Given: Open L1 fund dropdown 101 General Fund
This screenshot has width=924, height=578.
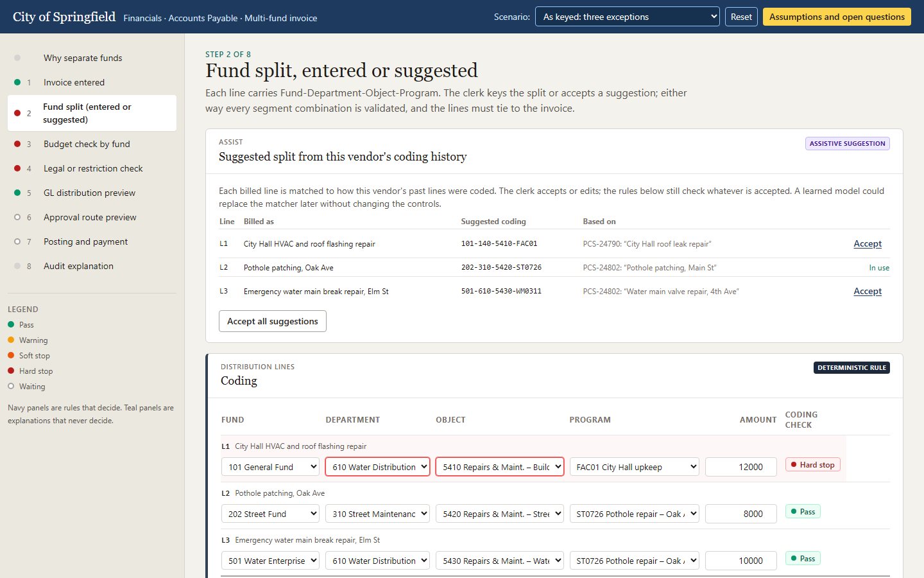Looking at the screenshot, I should [270, 467].
